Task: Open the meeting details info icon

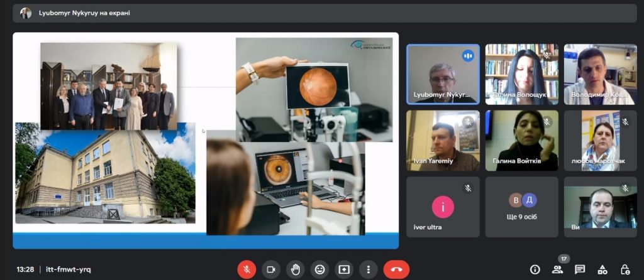Action: pos(535,269)
